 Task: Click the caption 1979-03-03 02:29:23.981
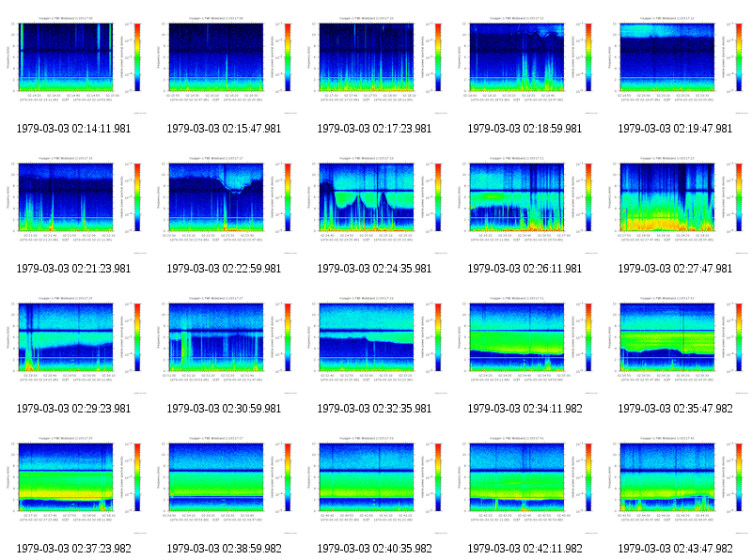point(73,409)
